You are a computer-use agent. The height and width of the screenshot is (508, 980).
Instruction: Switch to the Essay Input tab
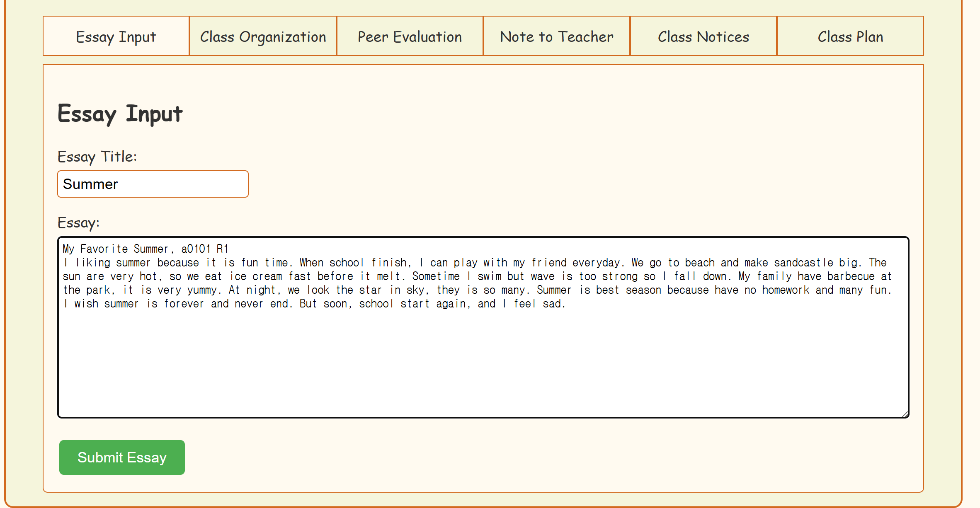[x=116, y=36]
